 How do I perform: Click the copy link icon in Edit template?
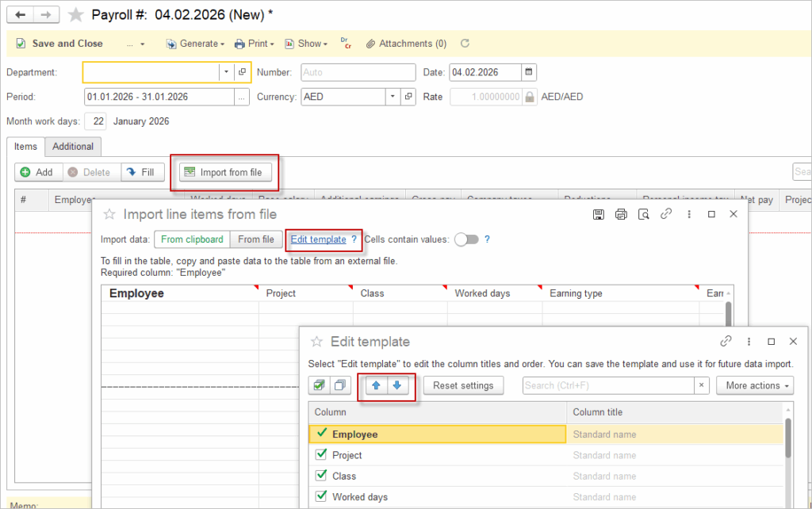[x=726, y=342]
